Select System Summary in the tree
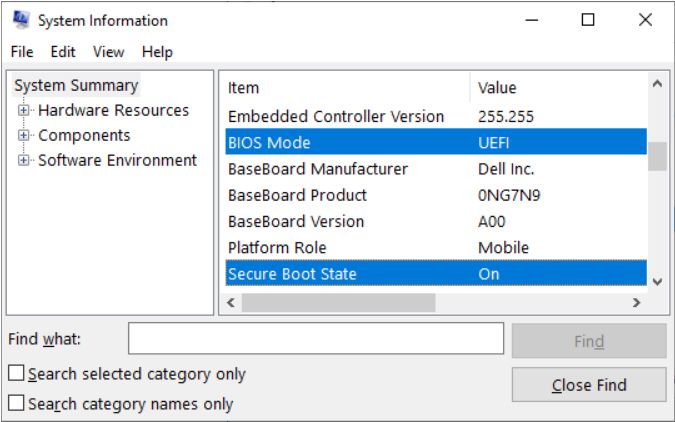Screen dimensions: 675x422 coord(76,85)
